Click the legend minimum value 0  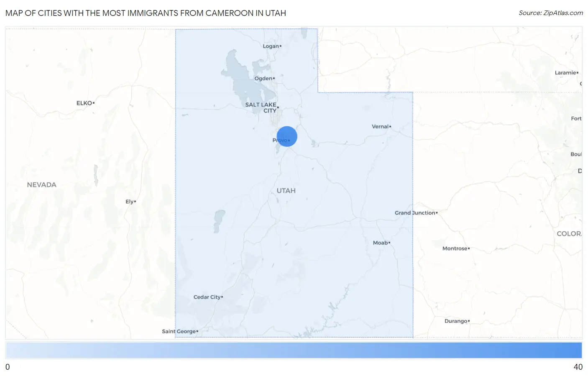8,367
